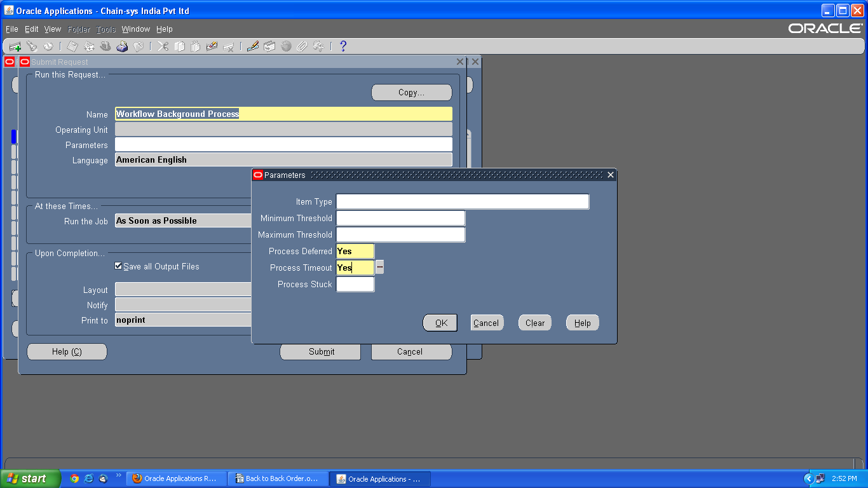Open the Help menu in menu bar
Viewport: 868px width, 488px height.
[x=165, y=29]
